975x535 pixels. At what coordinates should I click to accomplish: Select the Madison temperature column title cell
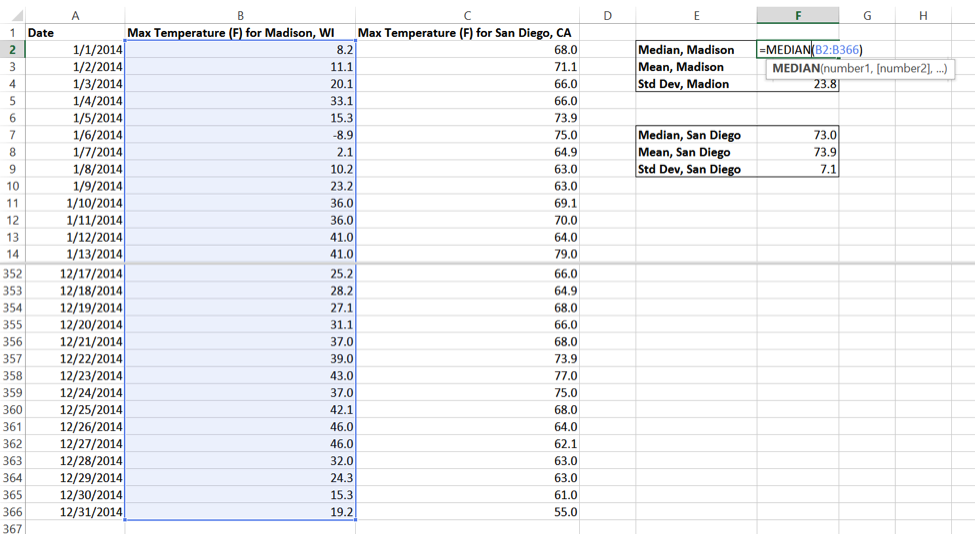click(240, 32)
